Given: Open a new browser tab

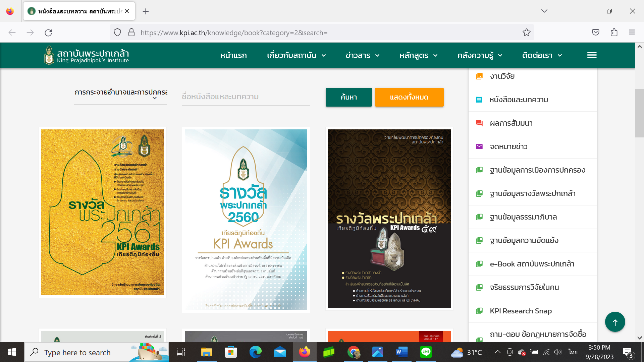Looking at the screenshot, I should tap(146, 11).
